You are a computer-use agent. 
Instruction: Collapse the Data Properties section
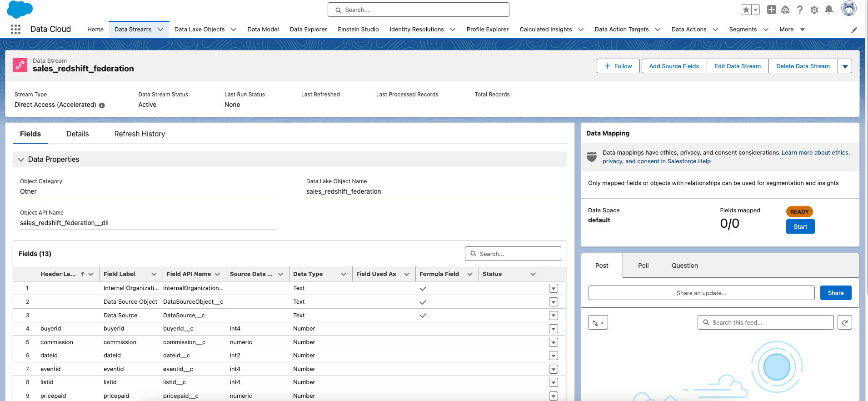pyautogui.click(x=21, y=160)
